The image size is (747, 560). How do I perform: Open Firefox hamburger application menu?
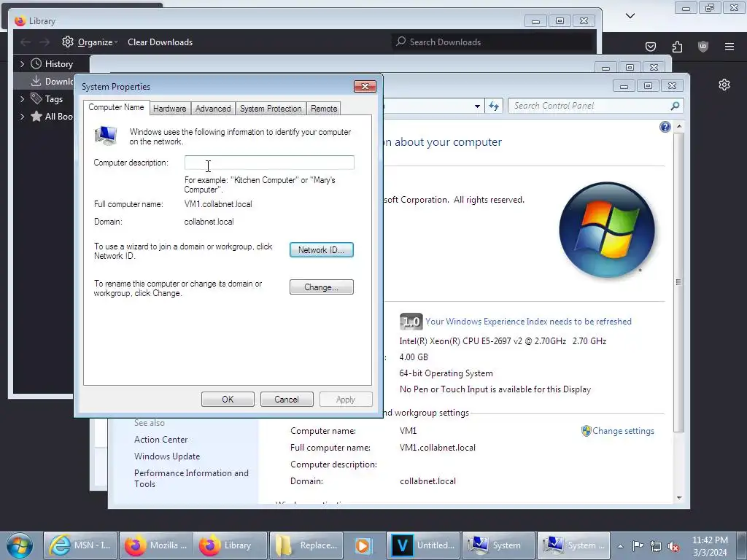[729, 47]
